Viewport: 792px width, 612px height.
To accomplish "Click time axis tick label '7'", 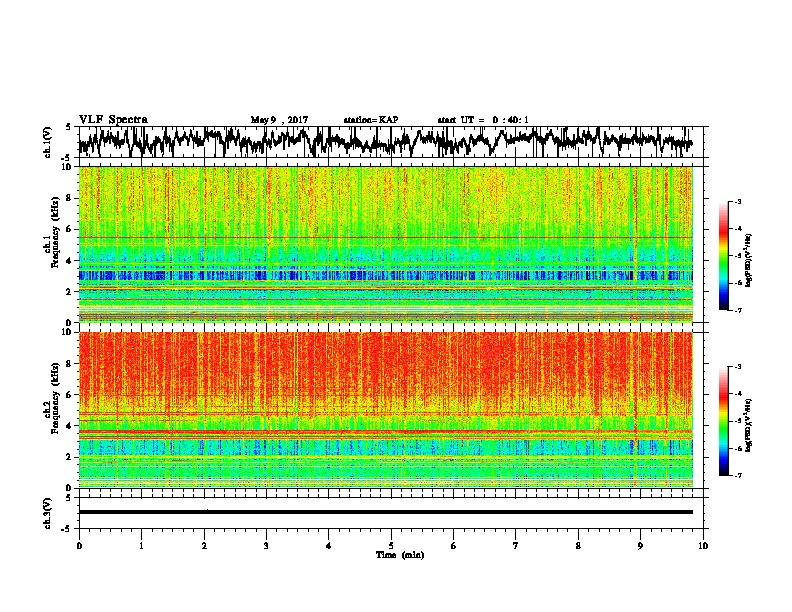I will pos(516,546).
